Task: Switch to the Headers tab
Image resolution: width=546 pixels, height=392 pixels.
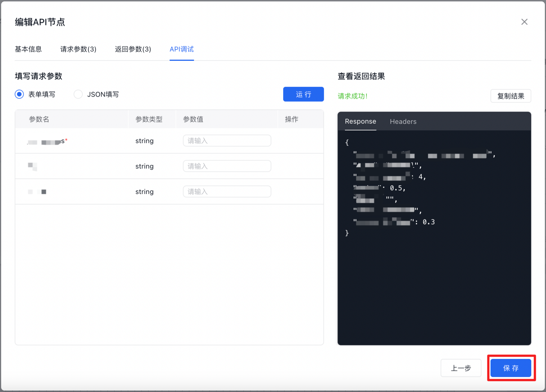Action: click(x=403, y=122)
